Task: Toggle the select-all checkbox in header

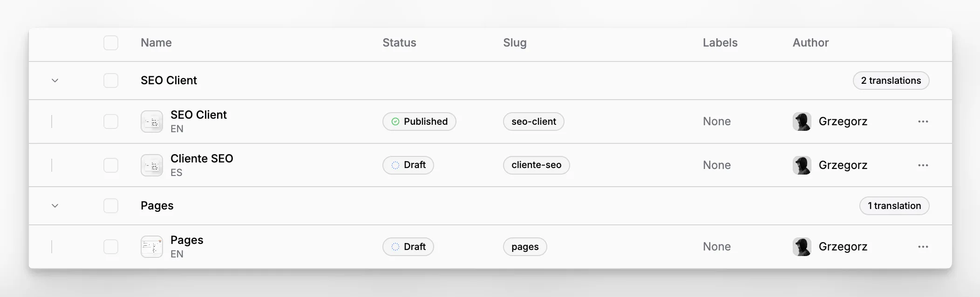Action: pos(111,43)
